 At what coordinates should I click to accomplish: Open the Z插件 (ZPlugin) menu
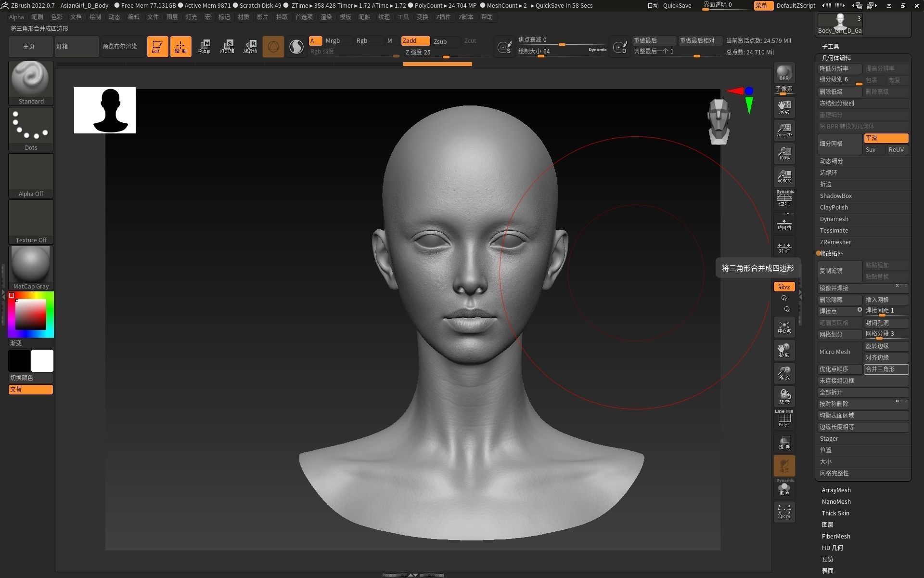pos(443,17)
